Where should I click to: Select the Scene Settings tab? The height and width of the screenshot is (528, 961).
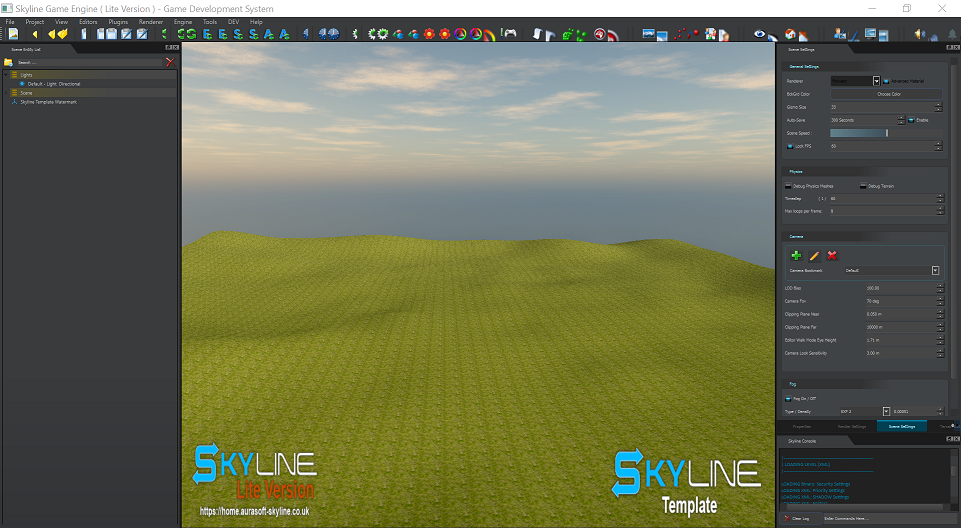(x=902, y=426)
